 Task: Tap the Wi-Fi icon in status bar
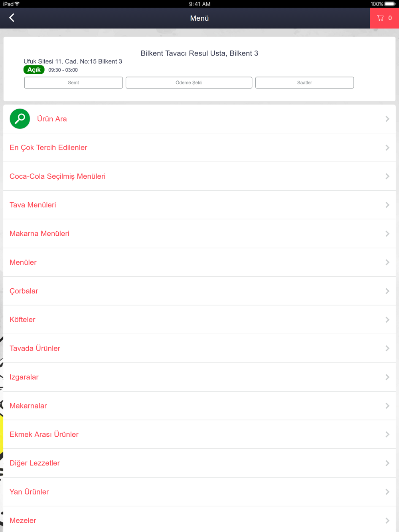point(17,4)
